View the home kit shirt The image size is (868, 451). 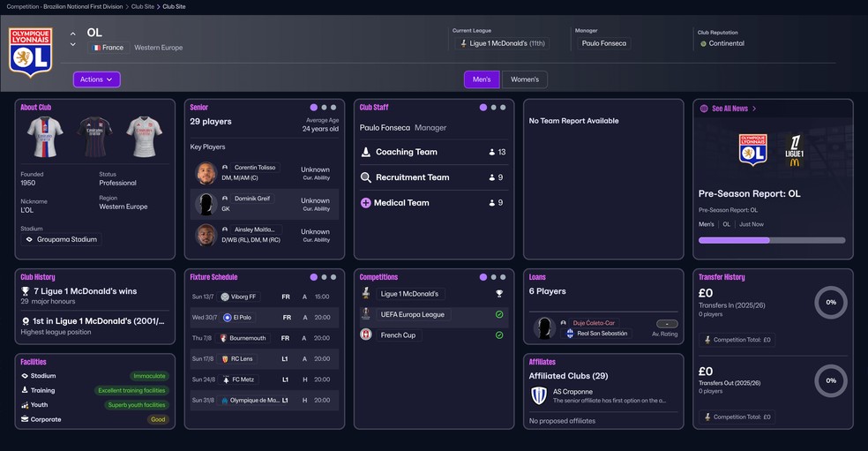[45, 137]
